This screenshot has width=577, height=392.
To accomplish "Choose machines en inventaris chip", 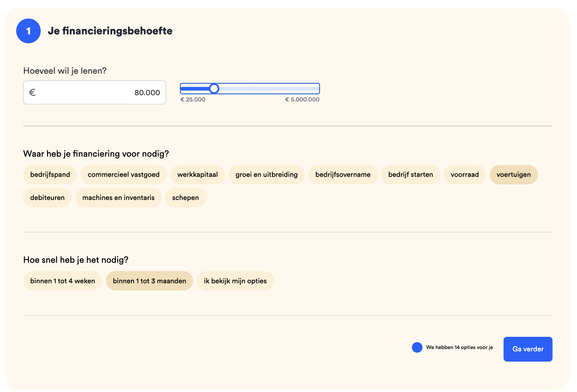I will [118, 198].
